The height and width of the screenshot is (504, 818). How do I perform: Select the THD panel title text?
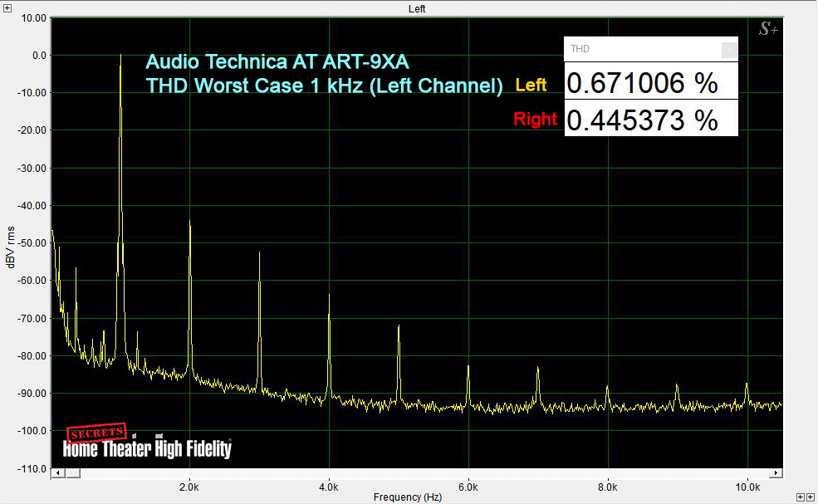(580, 49)
